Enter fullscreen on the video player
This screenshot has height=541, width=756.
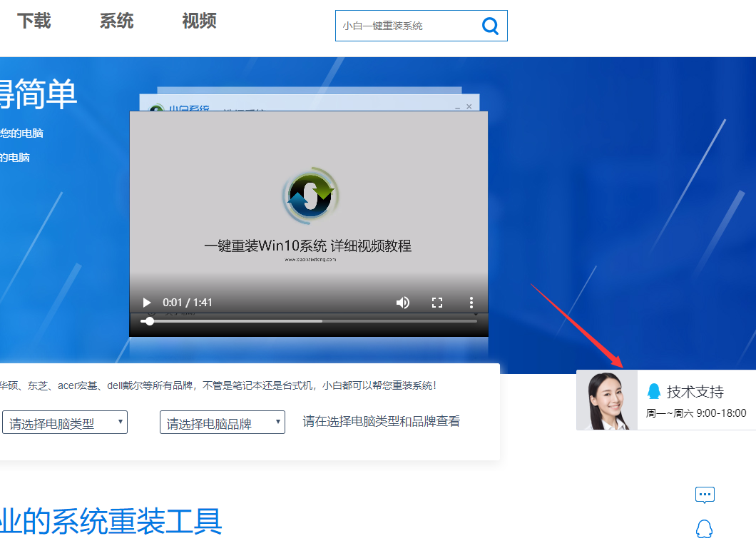point(437,302)
